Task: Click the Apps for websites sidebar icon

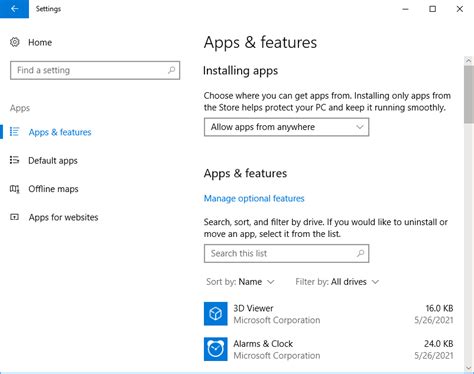Action: (14, 217)
